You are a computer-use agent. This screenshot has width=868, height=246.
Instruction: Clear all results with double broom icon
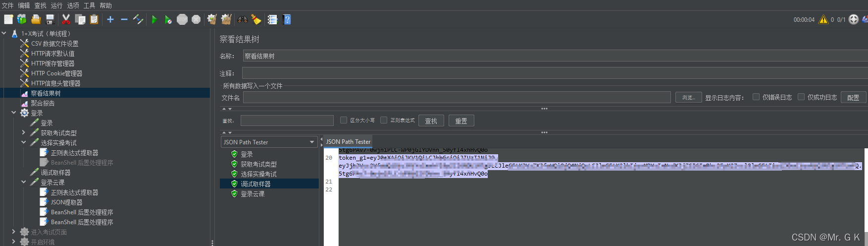click(x=226, y=19)
